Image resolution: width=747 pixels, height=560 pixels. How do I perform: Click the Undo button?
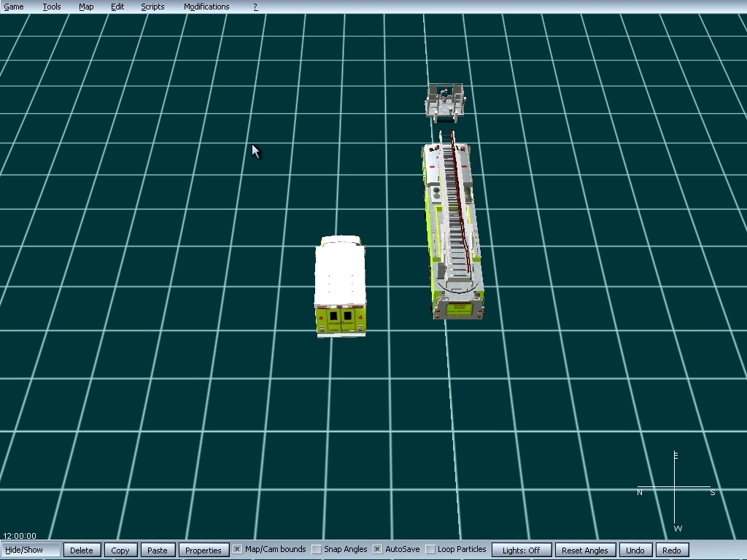635,550
